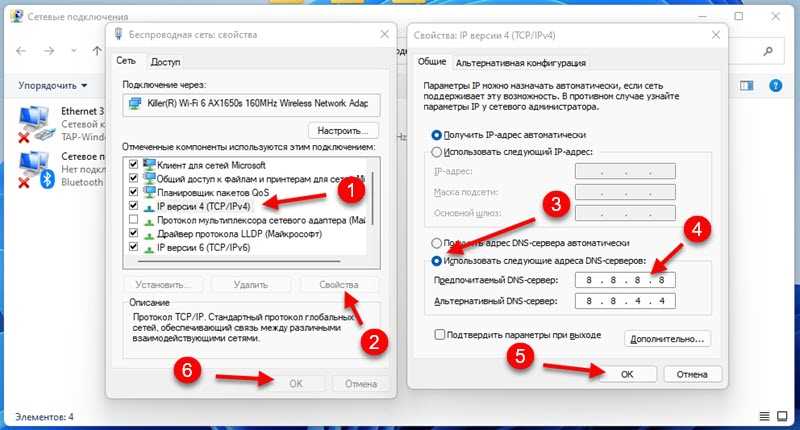Open Альтернативная конфигурация tab

(x=520, y=63)
